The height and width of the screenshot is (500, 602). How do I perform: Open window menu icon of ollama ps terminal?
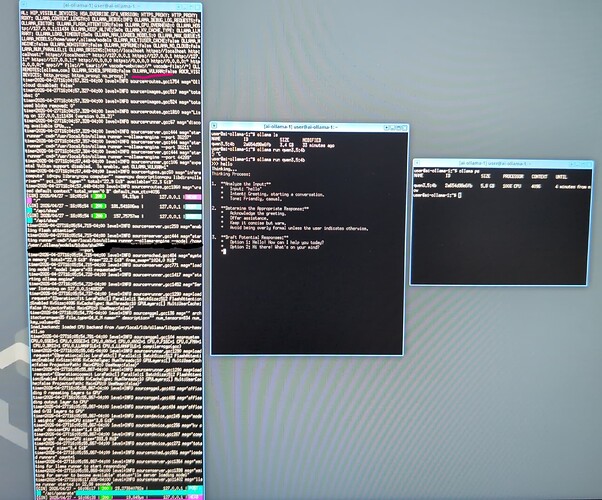pos(417,163)
